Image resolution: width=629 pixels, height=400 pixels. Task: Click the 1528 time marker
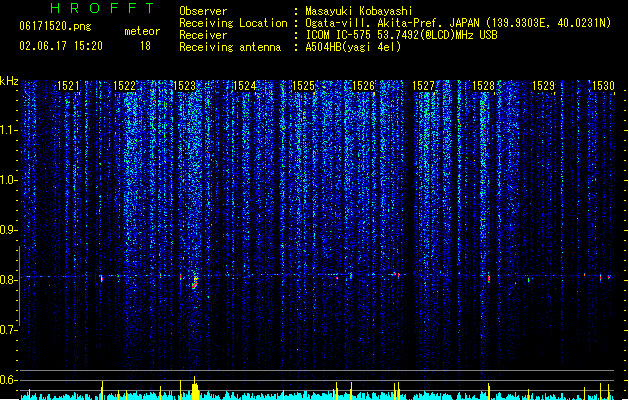click(x=483, y=86)
